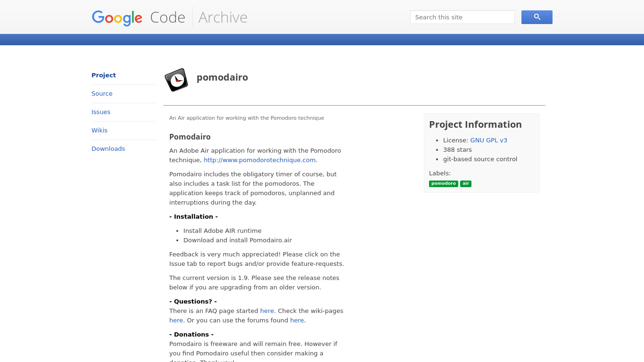644x362 pixels.
Task: Click the magnifier search button
Action: pyautogui.click(x=537, y=17)
